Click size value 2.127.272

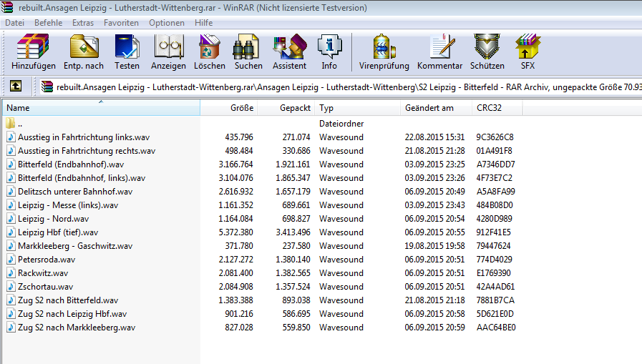pos(236,260)
